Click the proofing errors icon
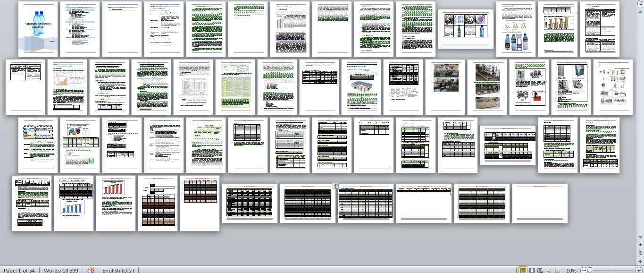This screenshot has width=644, height=273. tap(91, 270)
